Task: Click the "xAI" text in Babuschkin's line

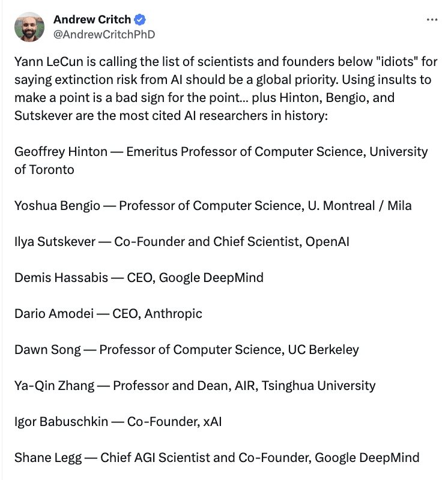Action: [213, 422]
